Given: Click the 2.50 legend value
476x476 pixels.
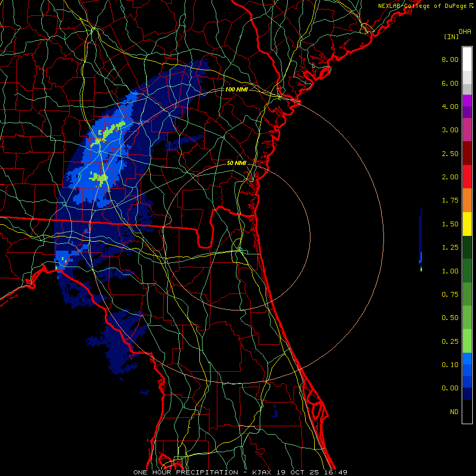Looking at the screenshot, I should (450, 153).
